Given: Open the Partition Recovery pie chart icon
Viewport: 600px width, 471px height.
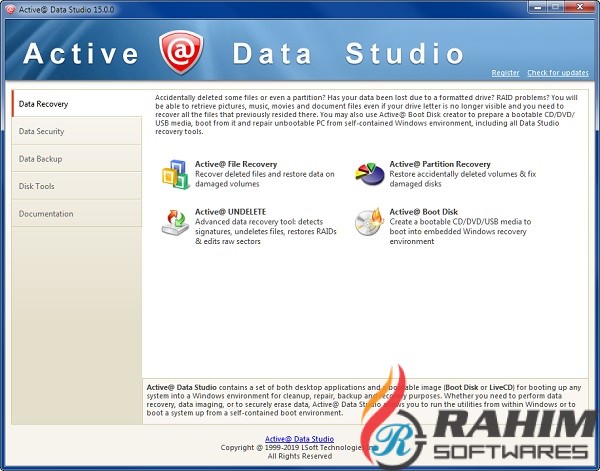Looking at the screenshot, I should tap(370, 174).
